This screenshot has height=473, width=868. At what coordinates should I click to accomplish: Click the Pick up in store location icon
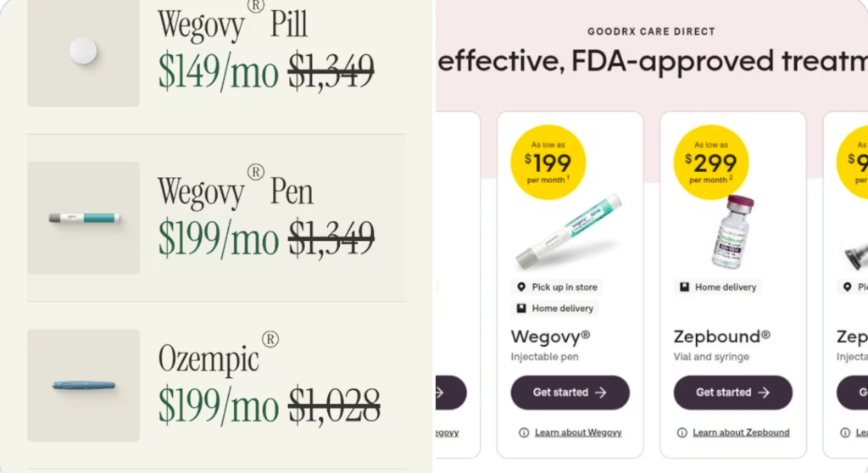pyautogui.click(x=522, y=287)
